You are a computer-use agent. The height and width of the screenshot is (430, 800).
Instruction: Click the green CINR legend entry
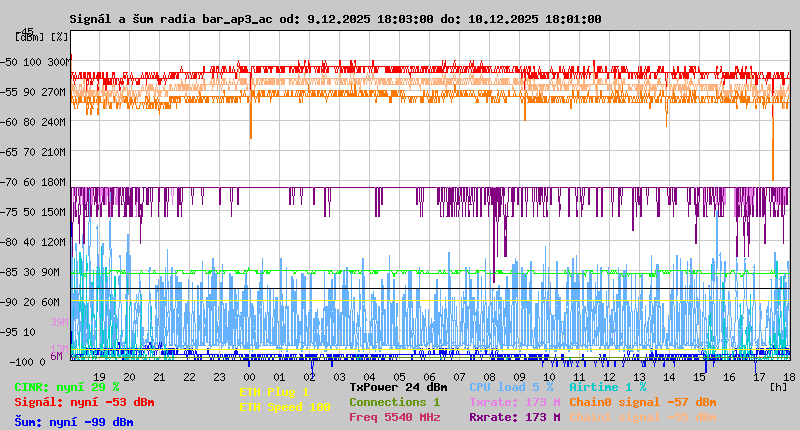(67, 387)
